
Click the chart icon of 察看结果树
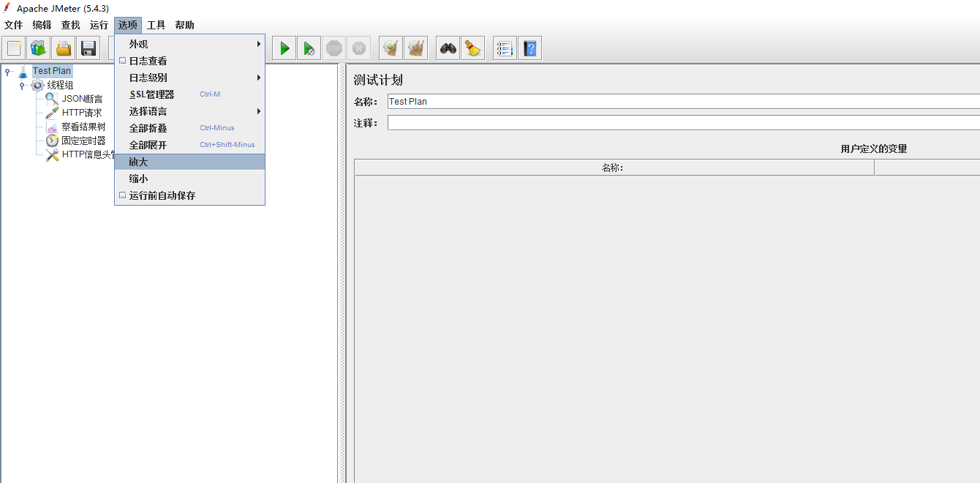(x=52, y=127)
